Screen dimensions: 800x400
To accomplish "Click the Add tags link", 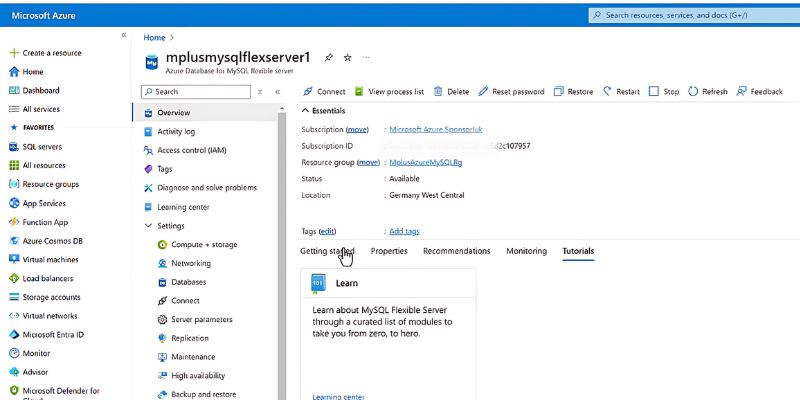I will click(x=404, y=231).
